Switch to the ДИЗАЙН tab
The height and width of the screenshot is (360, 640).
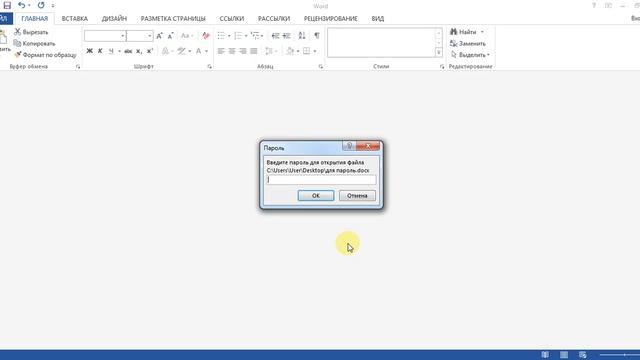tap(114, 18)
